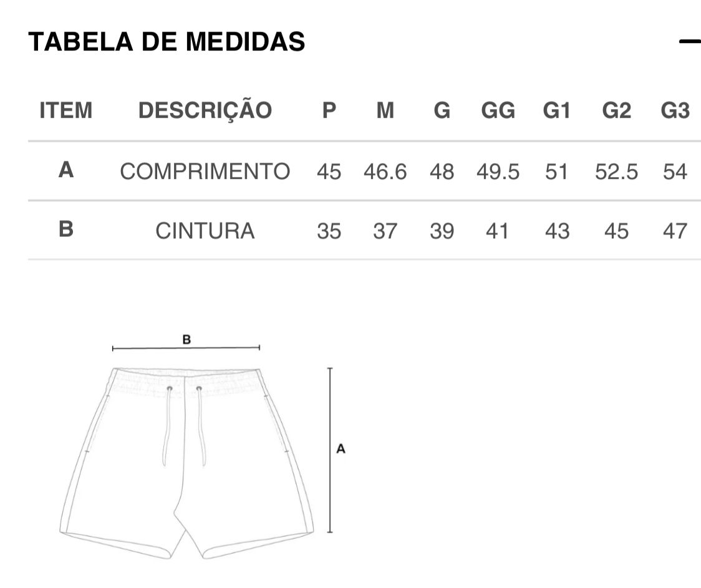Image resolution: width=701 pixels, height=588 pixels.
Task: Select the M size column header
Action: (x=385, y=110)
